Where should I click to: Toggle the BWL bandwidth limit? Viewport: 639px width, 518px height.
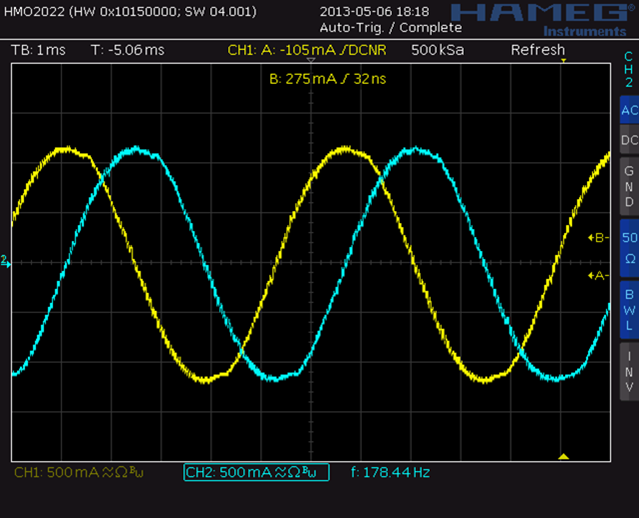[x=628, y=309]
